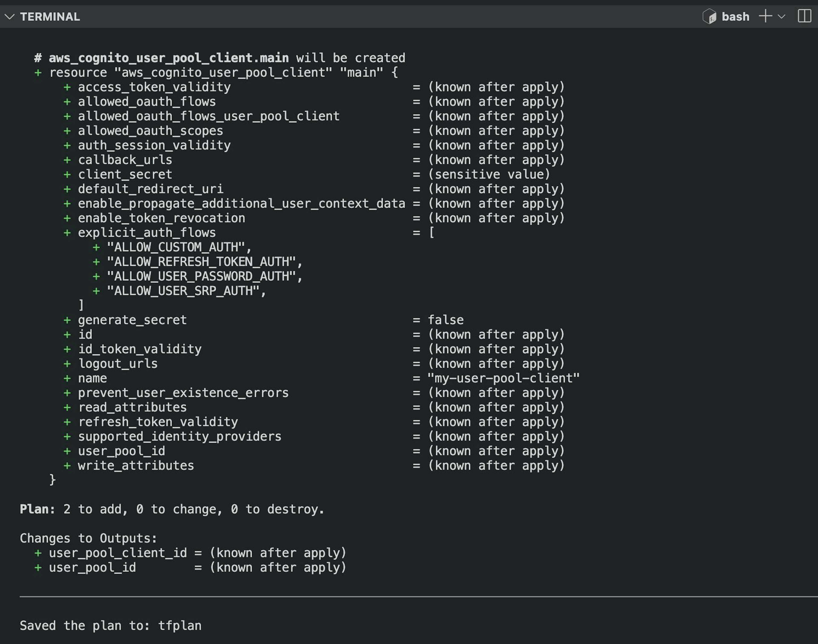818x644 pixels.
Task: Select the write_attributes attribute
Action: tap(136, 466)
